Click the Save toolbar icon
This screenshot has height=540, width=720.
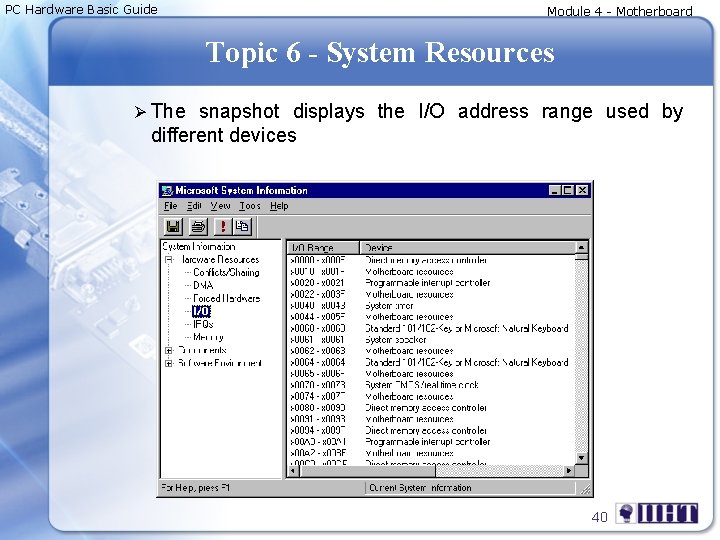(173, 226)
